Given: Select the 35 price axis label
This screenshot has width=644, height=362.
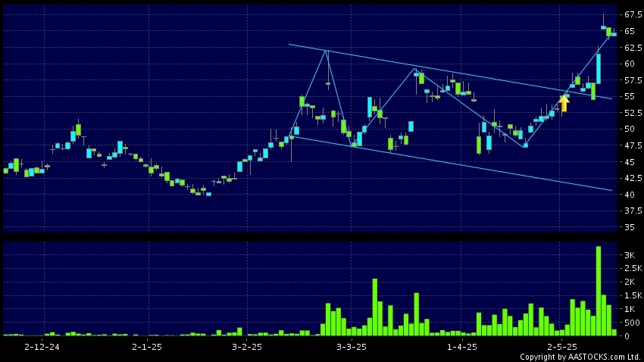Looking at the screenshot, I should coord(630,227).
